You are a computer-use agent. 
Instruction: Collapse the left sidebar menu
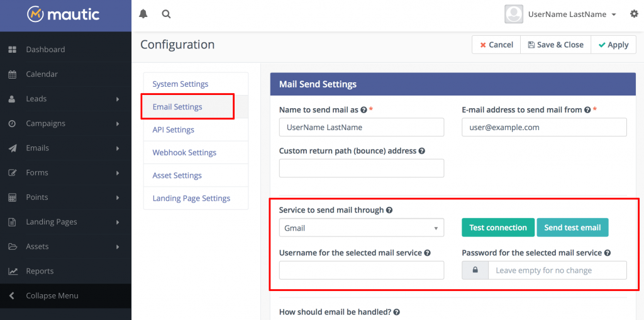(52, 295)
